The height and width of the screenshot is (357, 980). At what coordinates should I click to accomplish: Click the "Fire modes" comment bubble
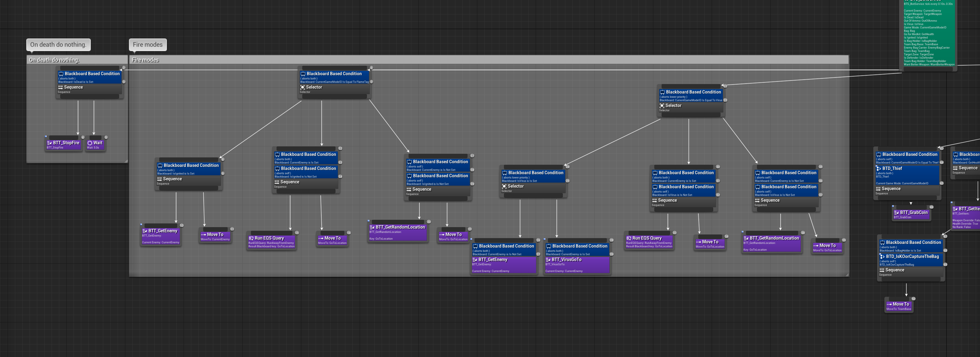(x=148, y=45)
